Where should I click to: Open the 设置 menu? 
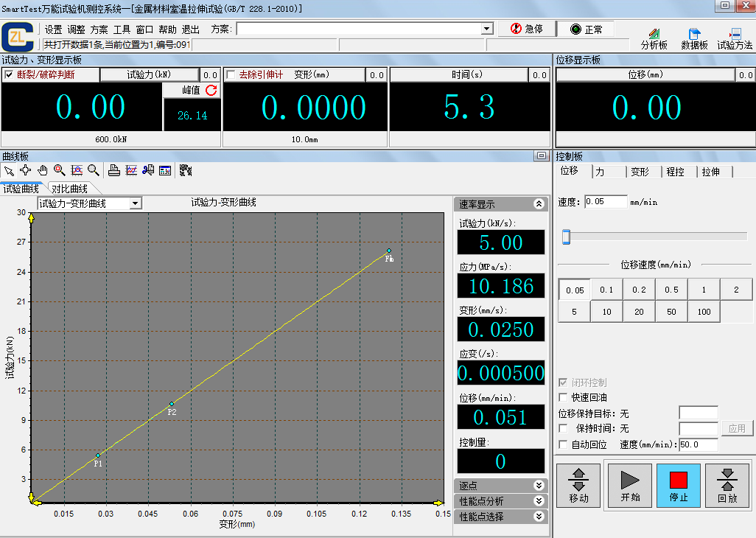tap(54, 29)
